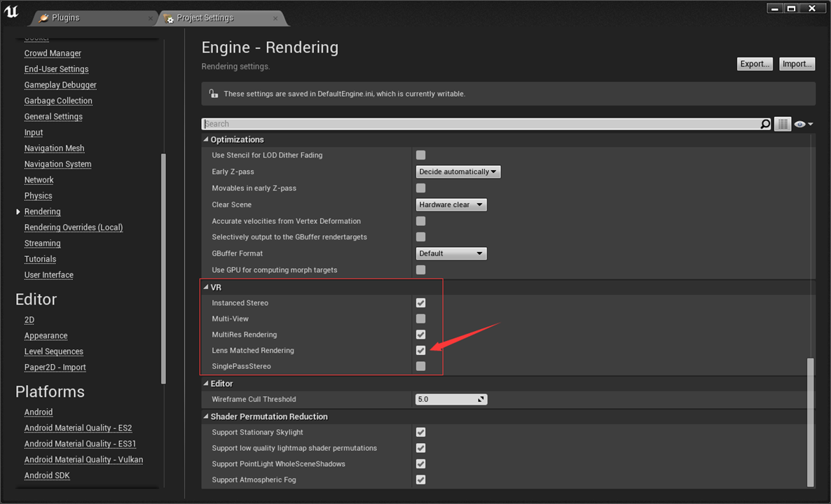Image resolution: width=831 pixels, height=504 pixels.
Task: Collapse the VR settings section
Action: pyautogui.click(x=206, y=287)
